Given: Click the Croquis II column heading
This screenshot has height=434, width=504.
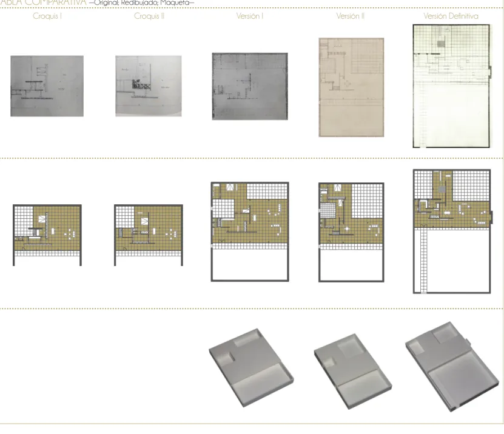Looking at the screenshot, I should pyautogui.click(x=149, y=16).
